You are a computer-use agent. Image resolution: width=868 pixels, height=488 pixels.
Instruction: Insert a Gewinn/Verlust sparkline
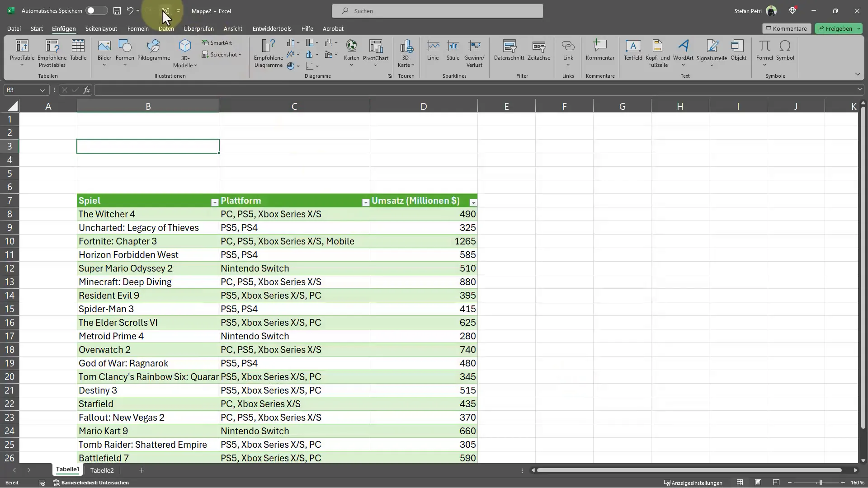[474, 53]
